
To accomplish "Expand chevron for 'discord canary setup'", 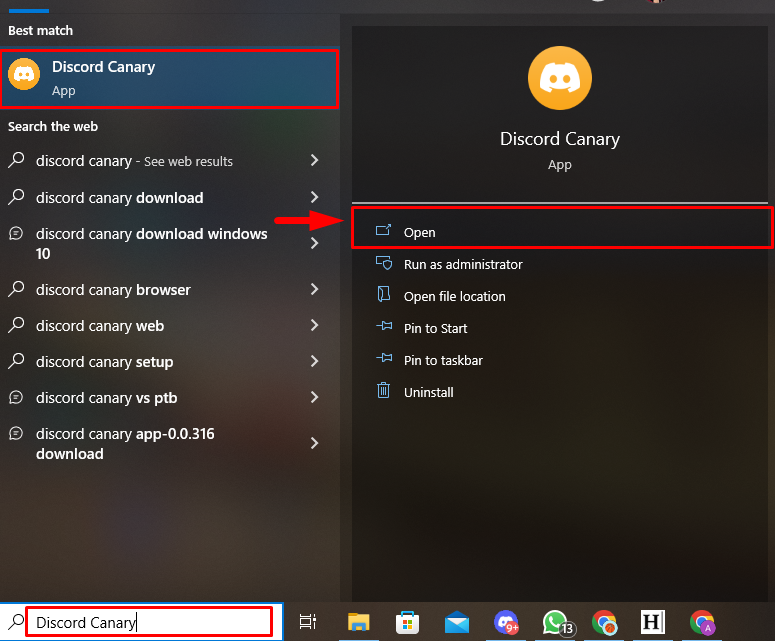I will [314, 361].
